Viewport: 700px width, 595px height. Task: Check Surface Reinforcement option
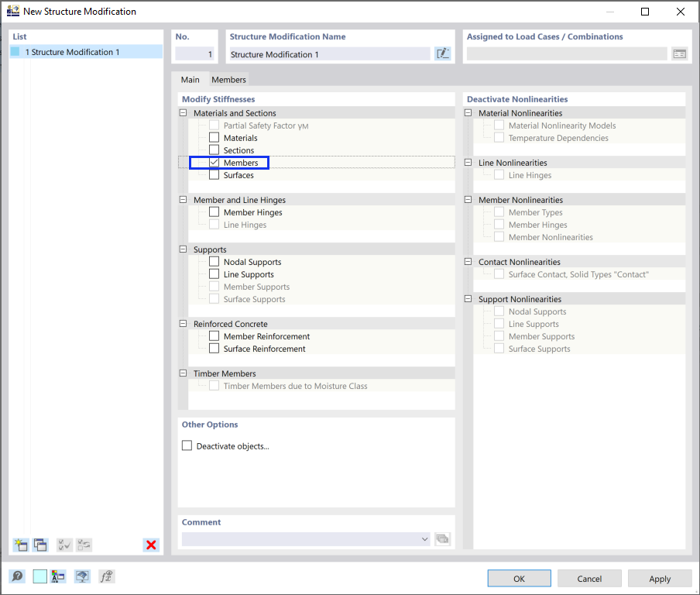214,349
